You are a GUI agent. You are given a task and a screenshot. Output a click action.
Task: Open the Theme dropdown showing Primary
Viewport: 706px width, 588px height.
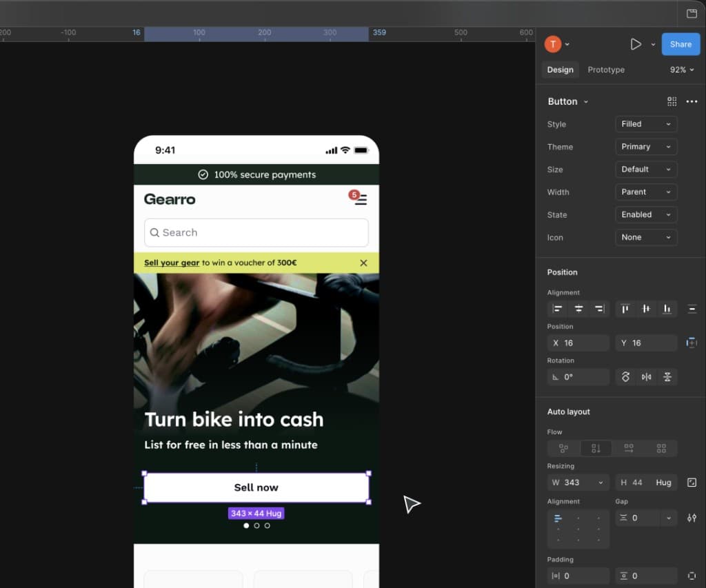pyautogui.click(x=646, y=147)
